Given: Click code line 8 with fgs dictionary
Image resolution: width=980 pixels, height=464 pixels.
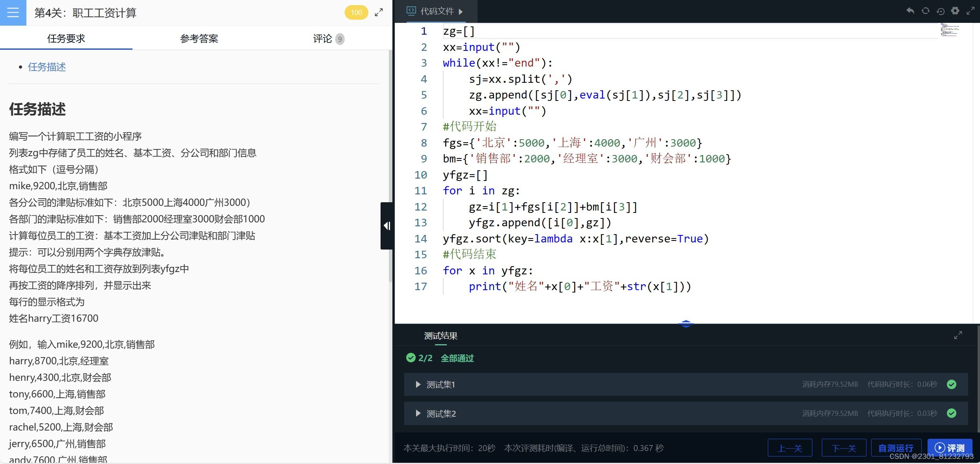Looking at the screenshot, I should pos(572,143).
